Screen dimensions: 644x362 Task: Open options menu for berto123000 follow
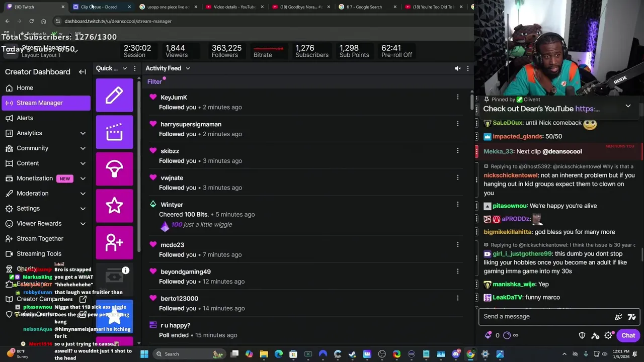457,298
